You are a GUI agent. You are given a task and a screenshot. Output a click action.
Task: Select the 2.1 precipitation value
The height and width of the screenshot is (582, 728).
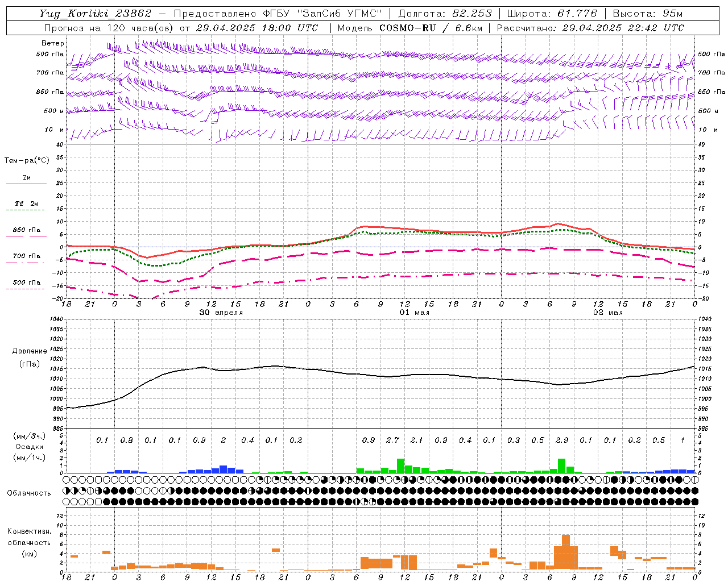pyautogui.click(x=417, y=440)
